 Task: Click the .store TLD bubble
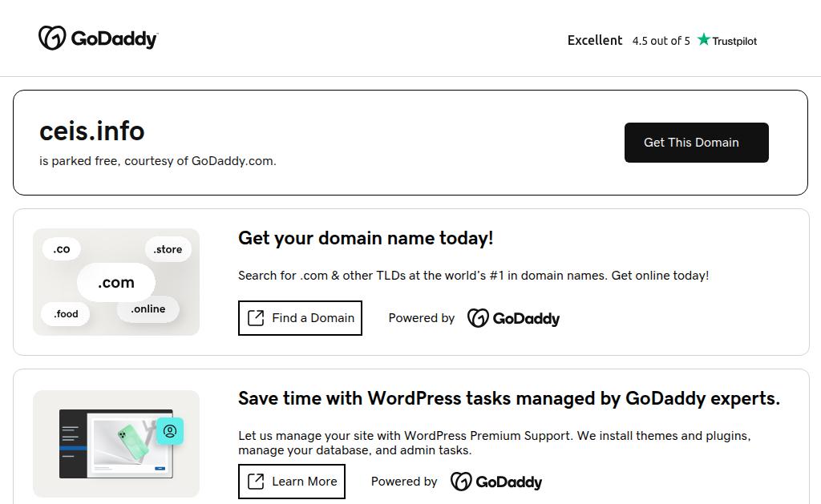point(168,249)
